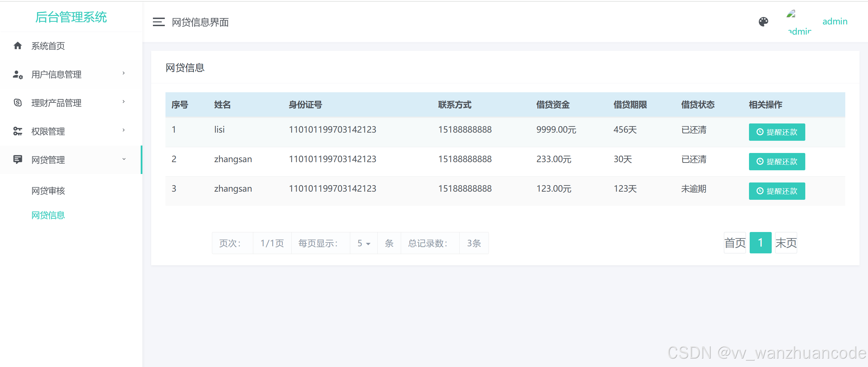This screenshot has width=868, height=367.
Task: Expand the 权限管理 submenu chevron
Action: [124, 130]
